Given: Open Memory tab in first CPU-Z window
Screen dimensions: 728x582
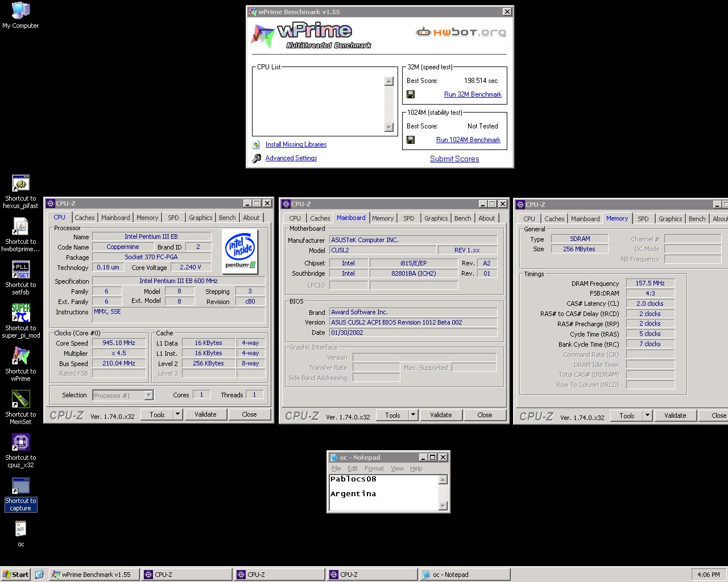Looking at the screenshot, I should 147,218.
